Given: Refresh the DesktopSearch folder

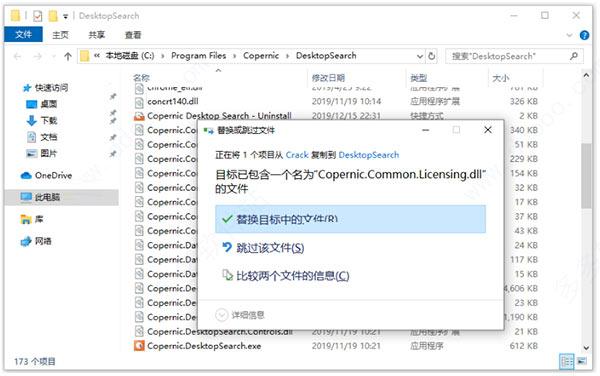Looking at the screenshot, I should pos(432,56).
